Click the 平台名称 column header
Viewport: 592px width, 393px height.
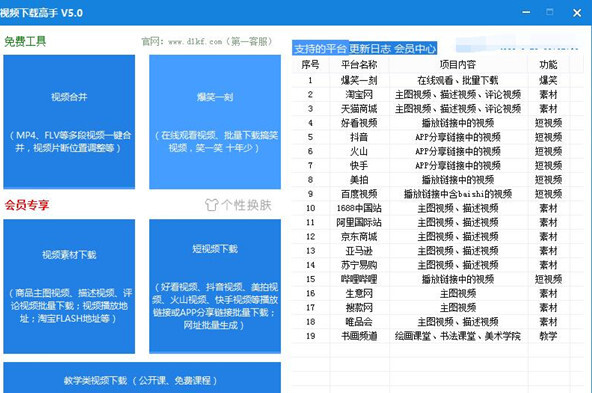pyautogui.click(x=359, y=65)
